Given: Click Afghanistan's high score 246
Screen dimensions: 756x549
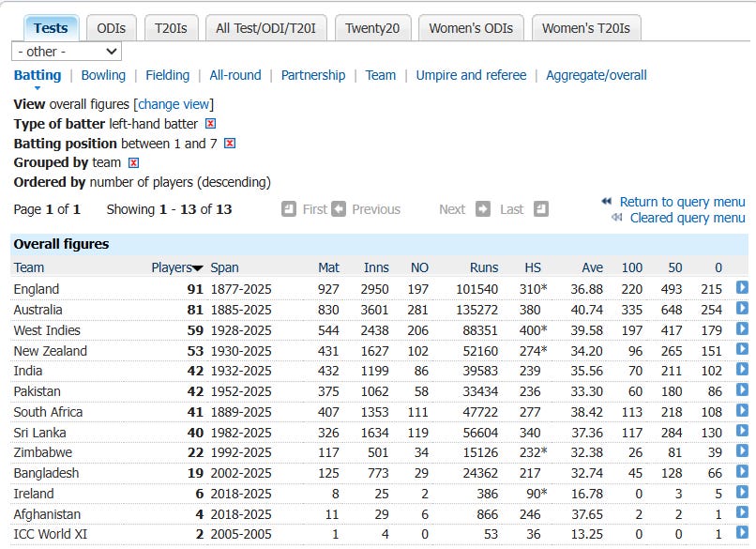Looking at the screenshot, I should (530, 514).
